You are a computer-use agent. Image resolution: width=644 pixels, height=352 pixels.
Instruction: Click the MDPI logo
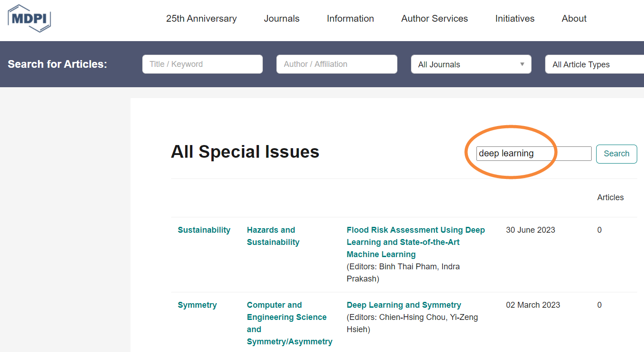[29, 19]
